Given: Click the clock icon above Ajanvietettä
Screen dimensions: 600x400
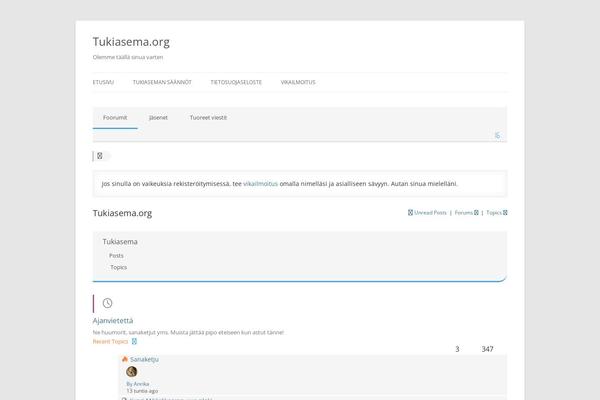Looking at the screenshot, I should [108, 303].
